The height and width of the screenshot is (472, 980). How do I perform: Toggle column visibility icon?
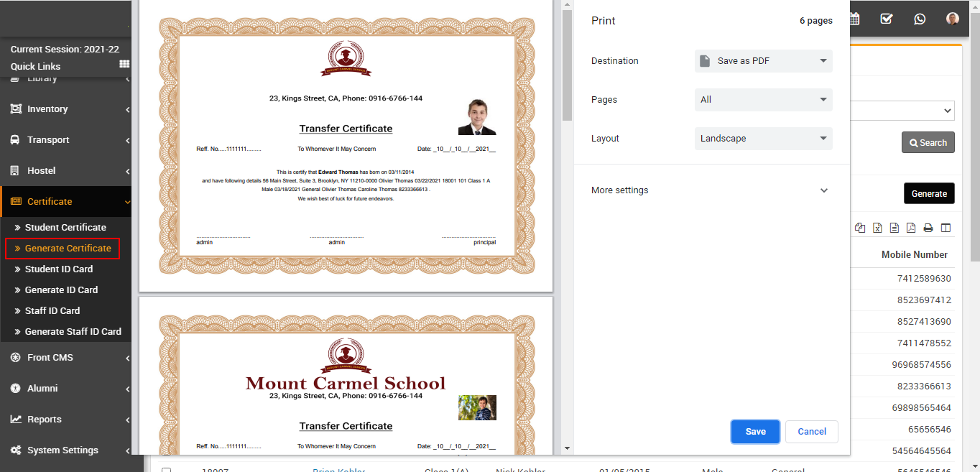point(946,228)
